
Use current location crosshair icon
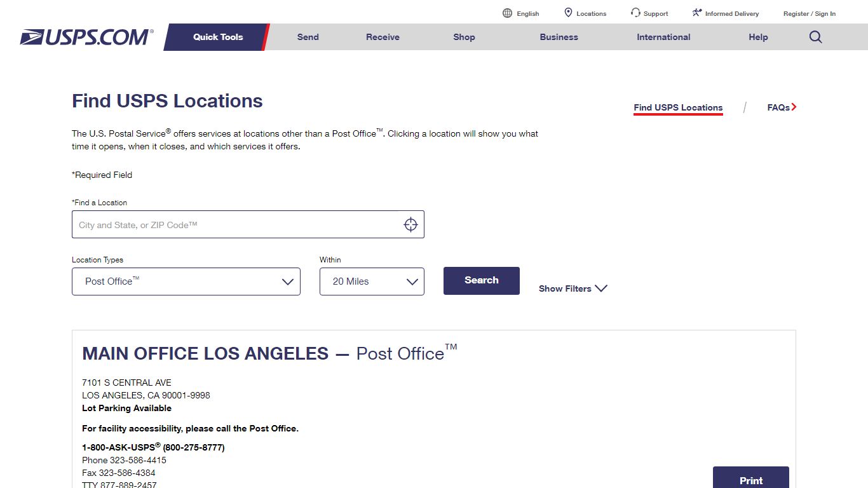tap(410, 224)
